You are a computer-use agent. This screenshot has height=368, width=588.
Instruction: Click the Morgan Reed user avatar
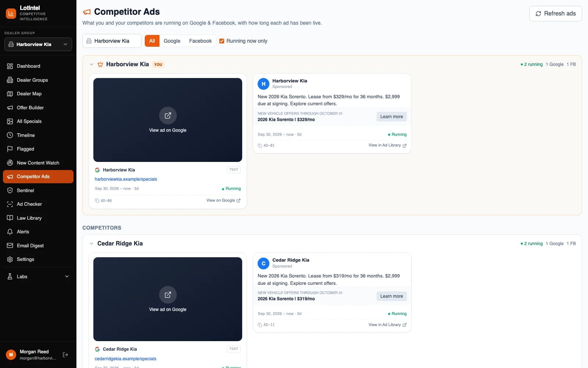tap(11, 355)
